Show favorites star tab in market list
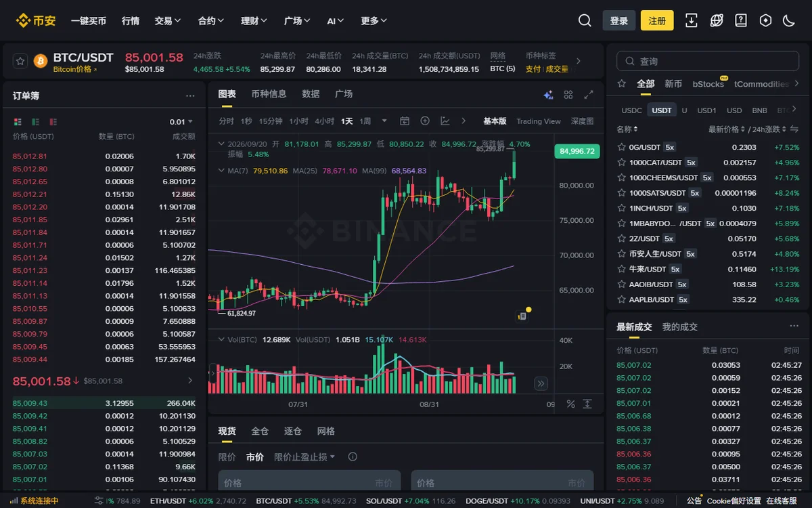 point(622,84)
